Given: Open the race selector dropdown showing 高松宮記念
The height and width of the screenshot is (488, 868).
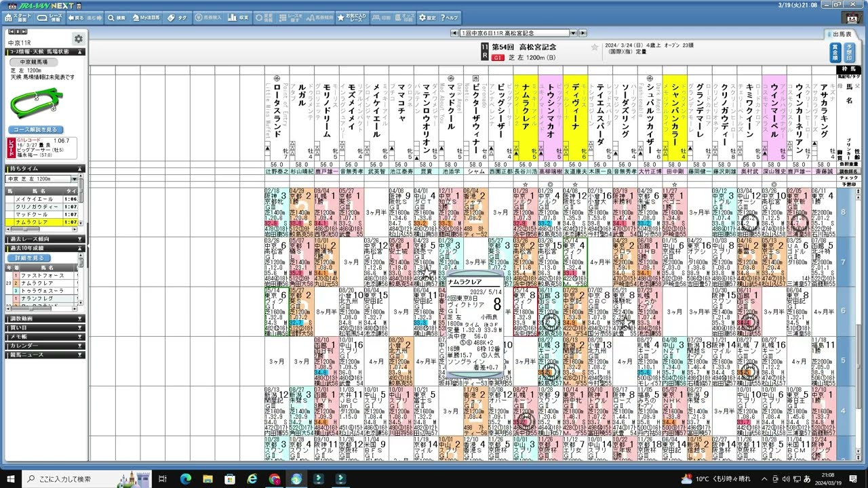Looking at the screenshot, I should tap(572, 32).
